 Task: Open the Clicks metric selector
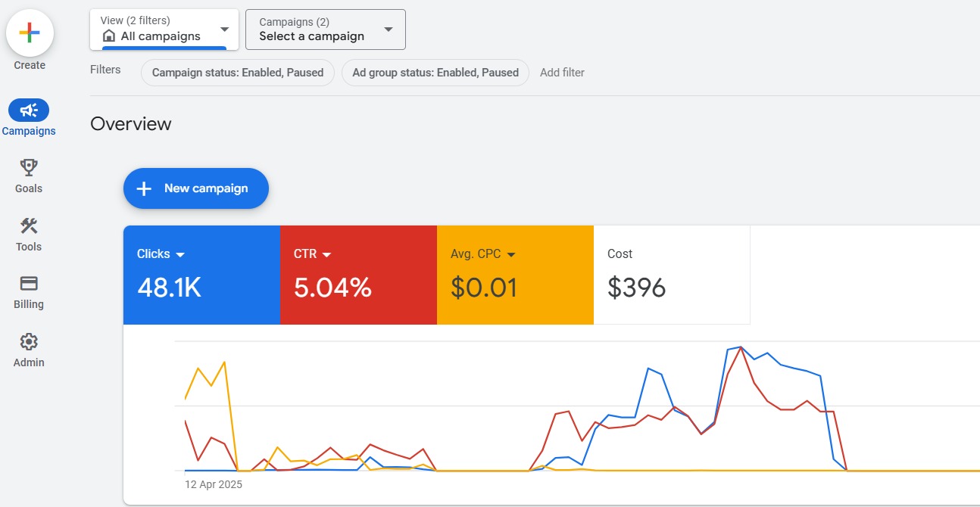tap(181, 254)
